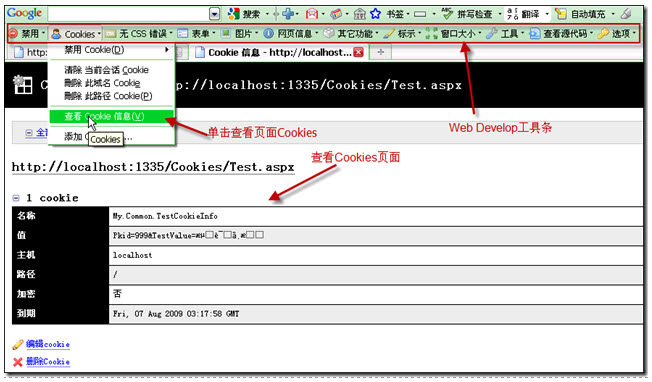Expand the 禁用 Cookie submenu
The image size is (652, 382).
(x=111, y=50)
